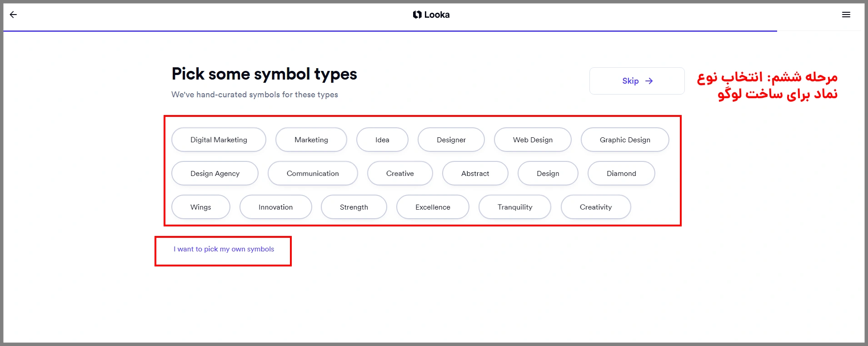Pick the Diamond symbol type
The width and height of the screenshot is (868, 346).
tap(621, 173)
